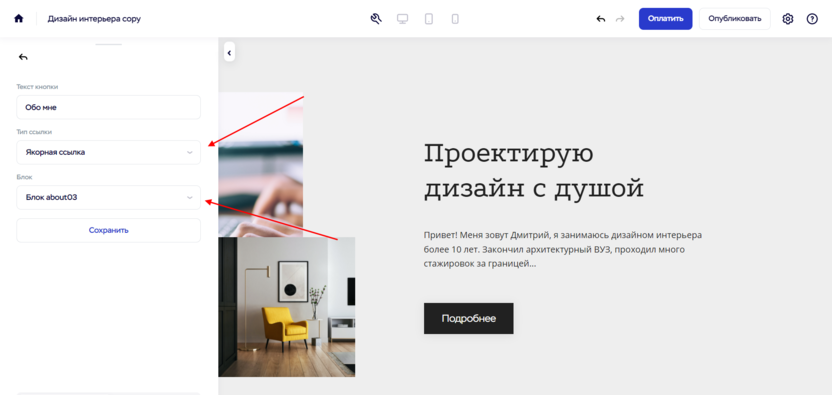This screenshot has height=395, width=832.
Task: Redo the last undone change
Action: pyautogui.click(x=620, y=19)
